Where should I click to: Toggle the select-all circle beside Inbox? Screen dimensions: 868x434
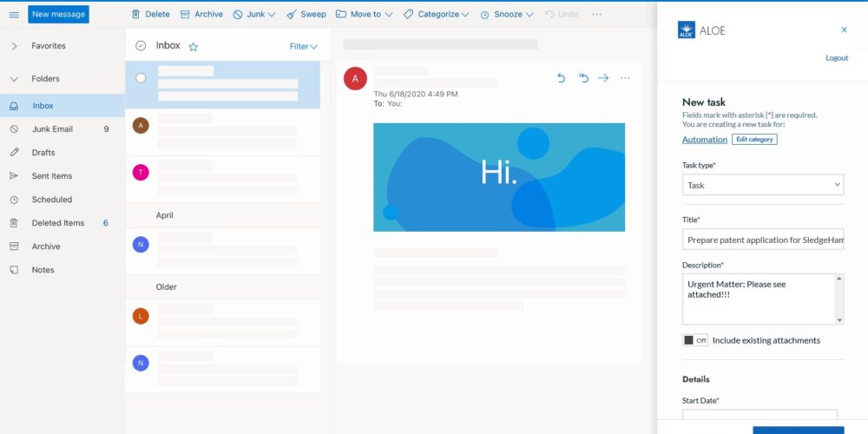click(x=141, y=46)
